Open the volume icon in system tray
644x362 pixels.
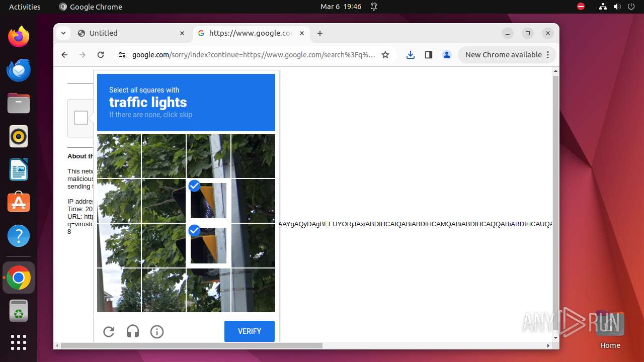click(x=617, y=7)
